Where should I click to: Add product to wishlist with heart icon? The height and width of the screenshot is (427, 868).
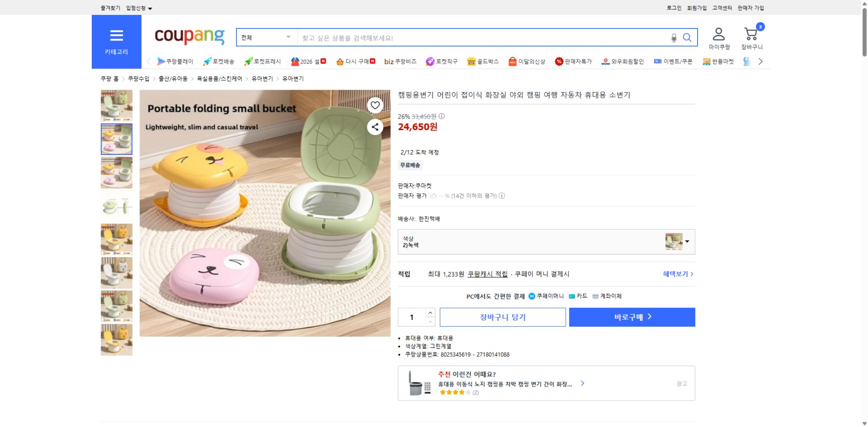pos(376,105)
